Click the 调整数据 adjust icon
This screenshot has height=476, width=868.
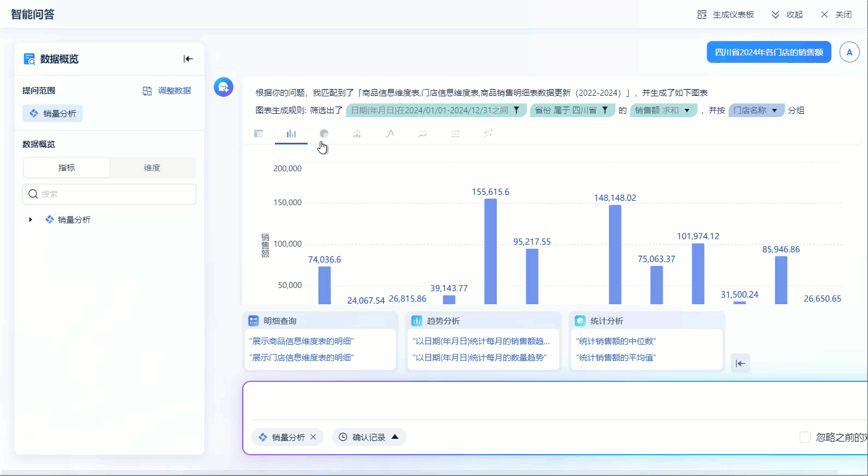coord(147,91)
